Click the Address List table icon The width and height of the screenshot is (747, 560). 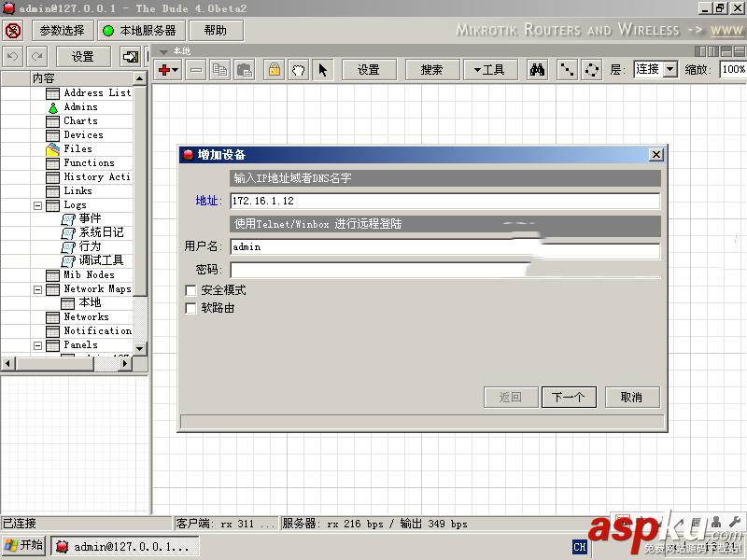pos(53,93)
